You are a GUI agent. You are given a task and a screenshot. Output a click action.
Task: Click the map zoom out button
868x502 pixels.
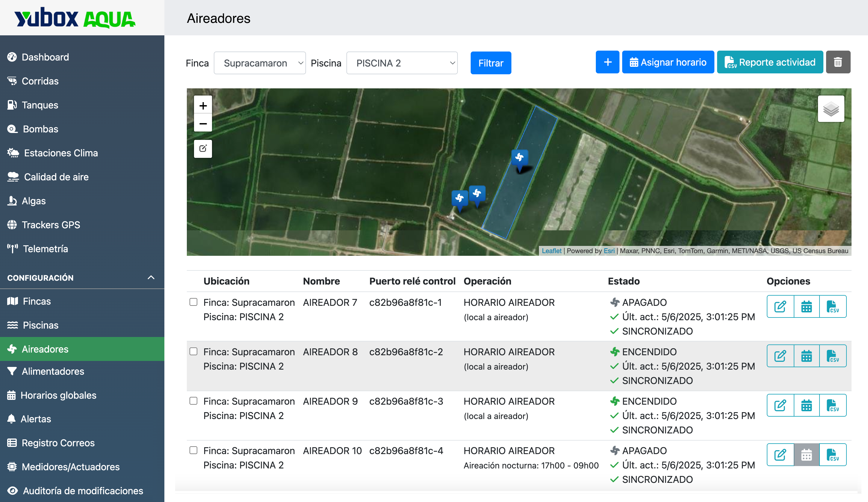(x=203, y=123)
